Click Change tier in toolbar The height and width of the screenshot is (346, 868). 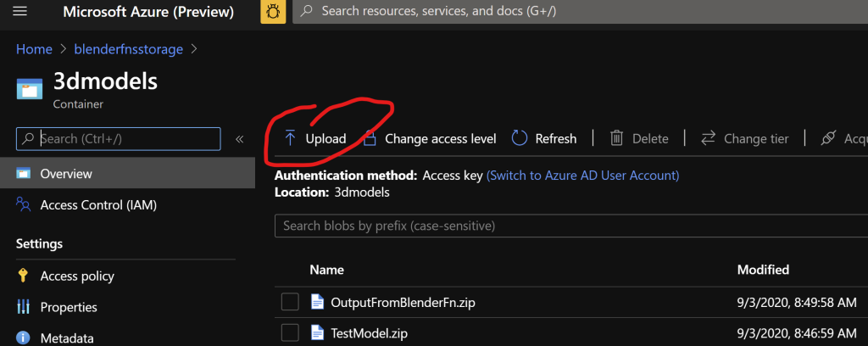pos(744,139)
